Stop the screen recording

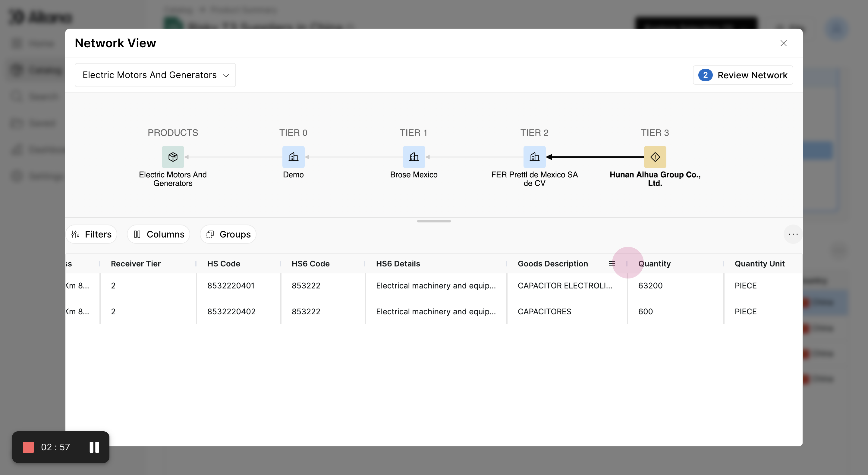[x=28, y=447]
